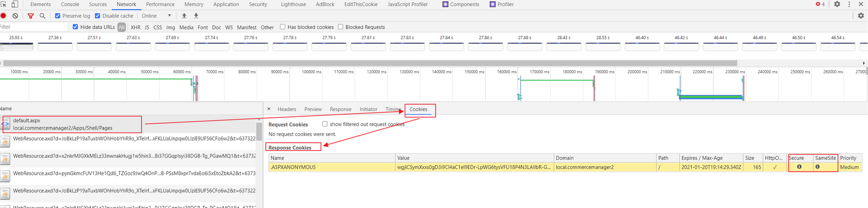This screenshot has height=208, width=868.
Task: Click the Filter text input
Action: 35,27
